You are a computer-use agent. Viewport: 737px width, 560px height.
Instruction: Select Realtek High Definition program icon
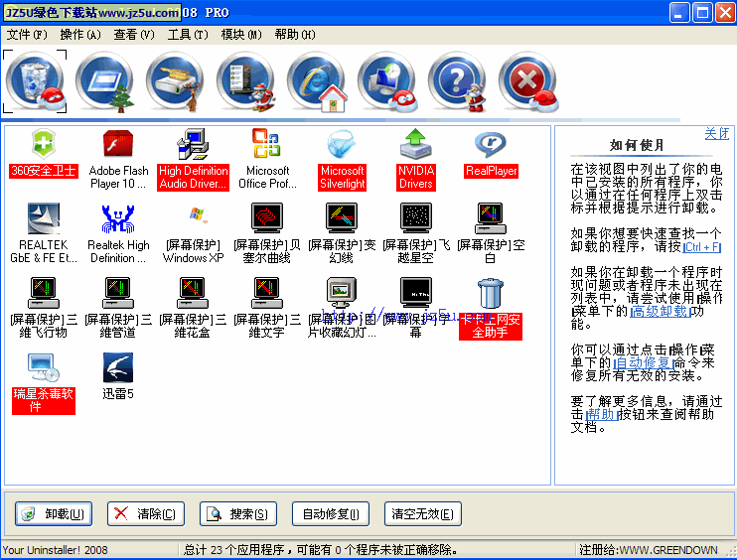tap(118, 218)
